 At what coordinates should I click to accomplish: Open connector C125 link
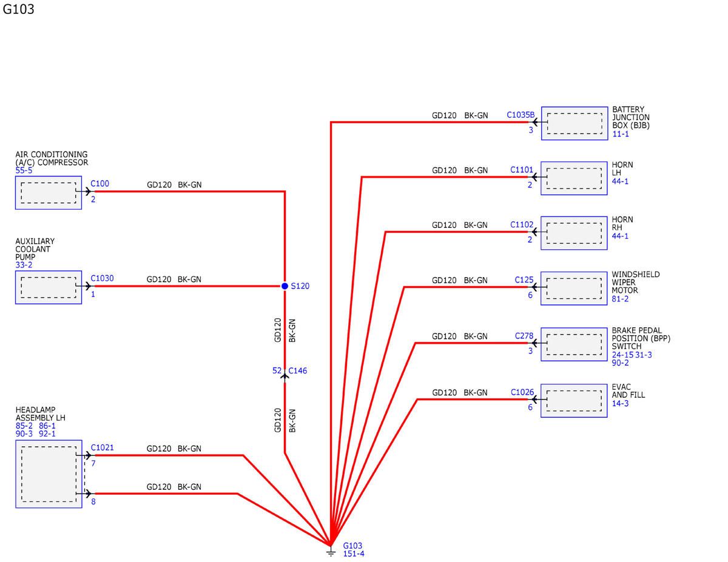[x=524, y=279]
